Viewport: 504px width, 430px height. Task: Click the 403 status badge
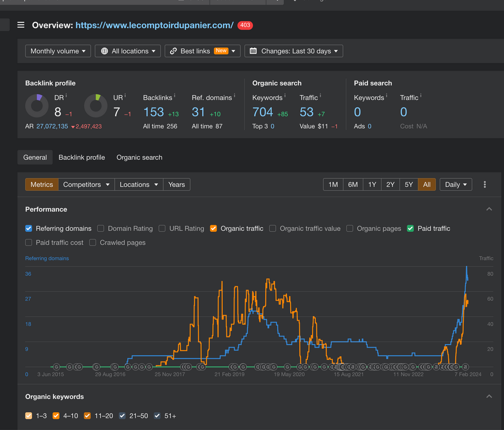tap(245, 25)
